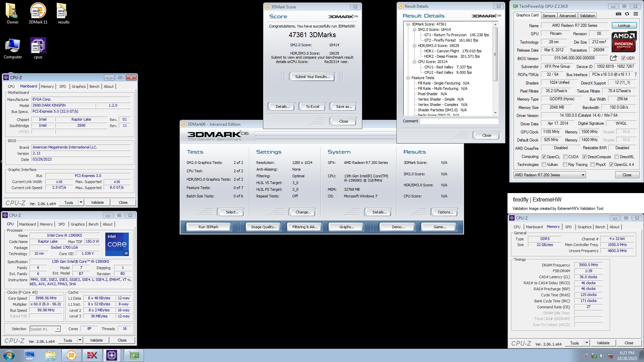Click the Run 3DMark button
The width and height of the screenshot is (644, 362).
pos(208,227)
